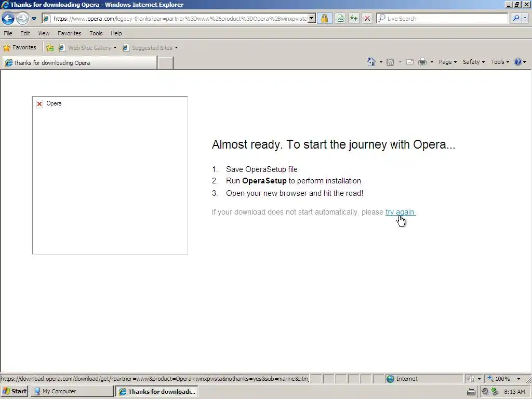Open Web Slice Gallery link
The image size is (532, 399).
tap(85, 48)
